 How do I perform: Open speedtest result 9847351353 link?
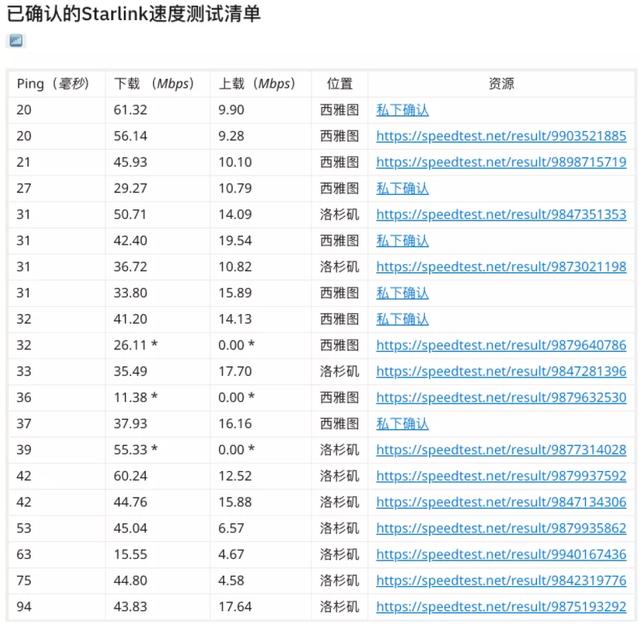(x=501, y=215)
